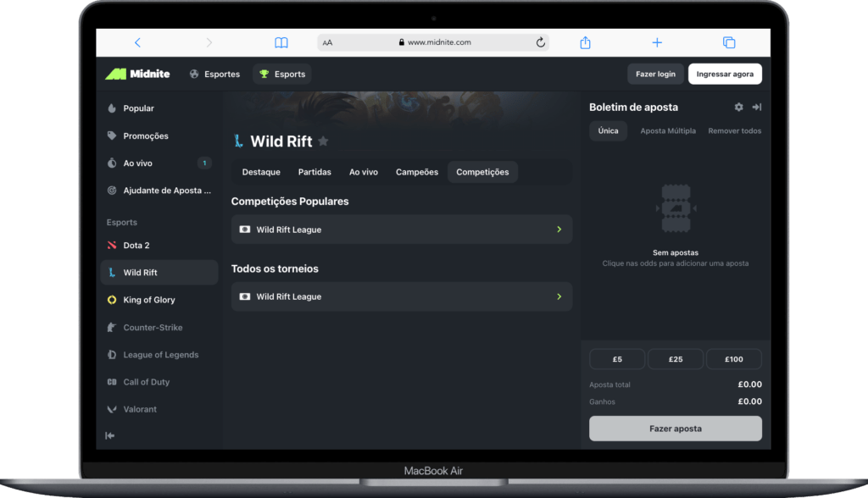The height and width of the screenshot is (498, 868).
Task: Select League of Legends in the sidebar
Action: [159, 355]
